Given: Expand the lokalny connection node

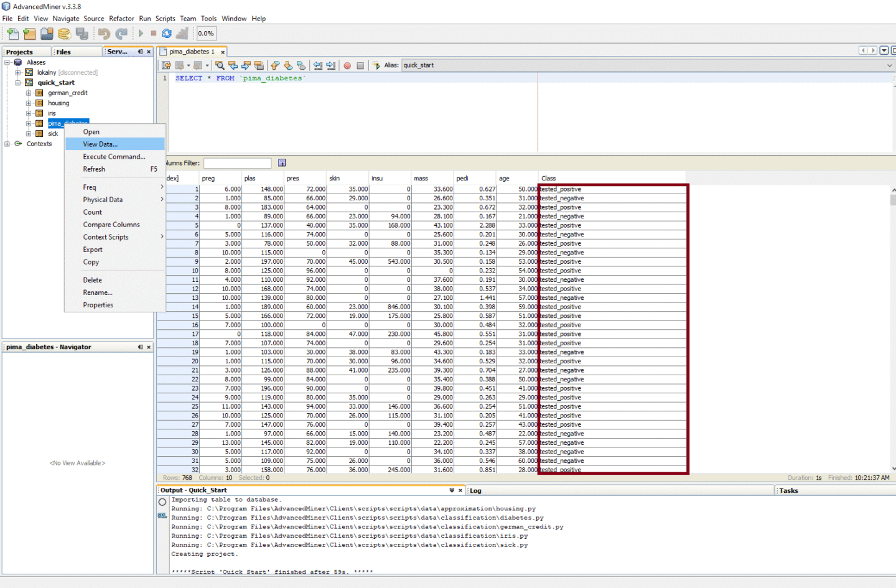Looking at the screenshot, I should click(x=18, y=72).
